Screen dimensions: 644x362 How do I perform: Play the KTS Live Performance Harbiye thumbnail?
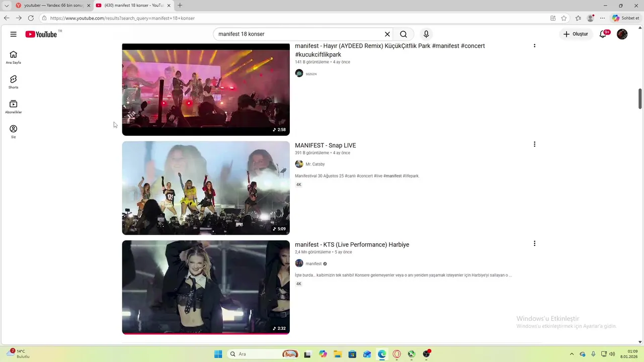(206, 287)
